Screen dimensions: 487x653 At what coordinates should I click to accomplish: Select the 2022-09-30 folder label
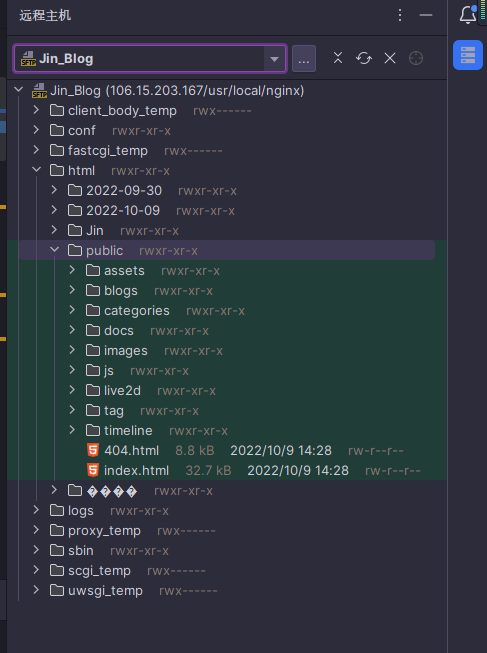pyautogui.click(x=124, y=190)
